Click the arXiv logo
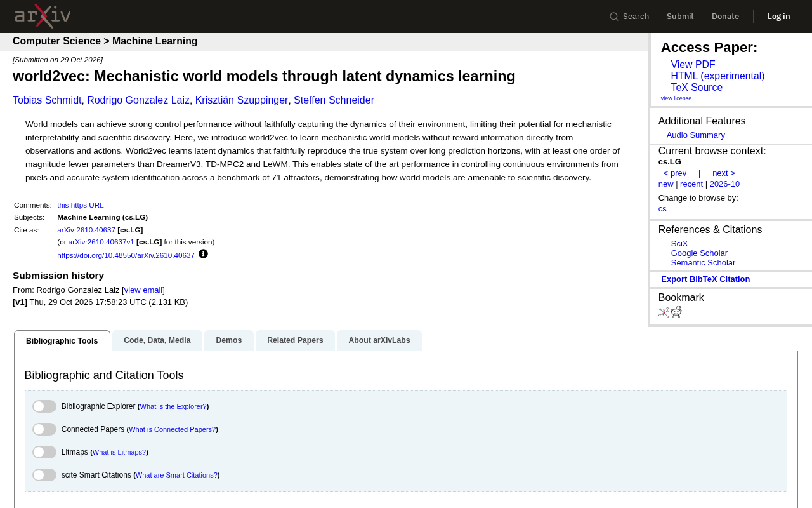The height and width of the screenshot is (508, 812). click(43, 16)
